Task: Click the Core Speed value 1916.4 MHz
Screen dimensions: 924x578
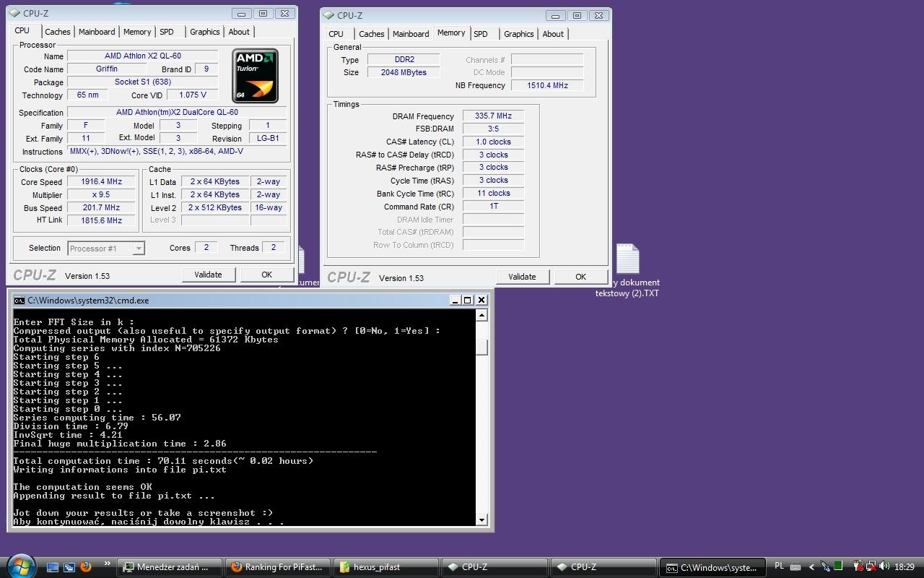Action: pyautogui.click(x=101, y=181)
